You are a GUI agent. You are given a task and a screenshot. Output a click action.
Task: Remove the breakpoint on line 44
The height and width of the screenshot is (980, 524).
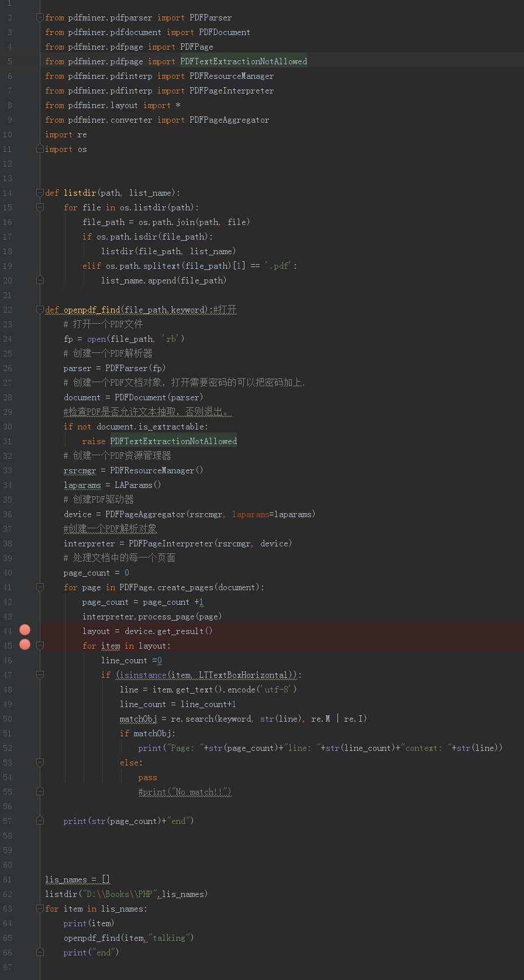pos(25,630)
